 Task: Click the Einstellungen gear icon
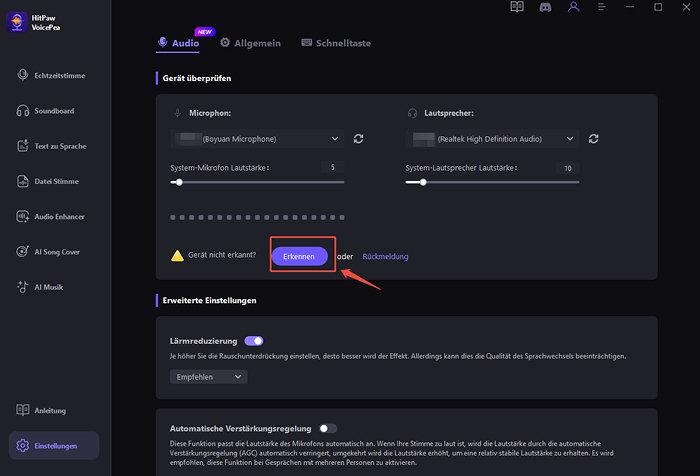click(x=23, y=445)
